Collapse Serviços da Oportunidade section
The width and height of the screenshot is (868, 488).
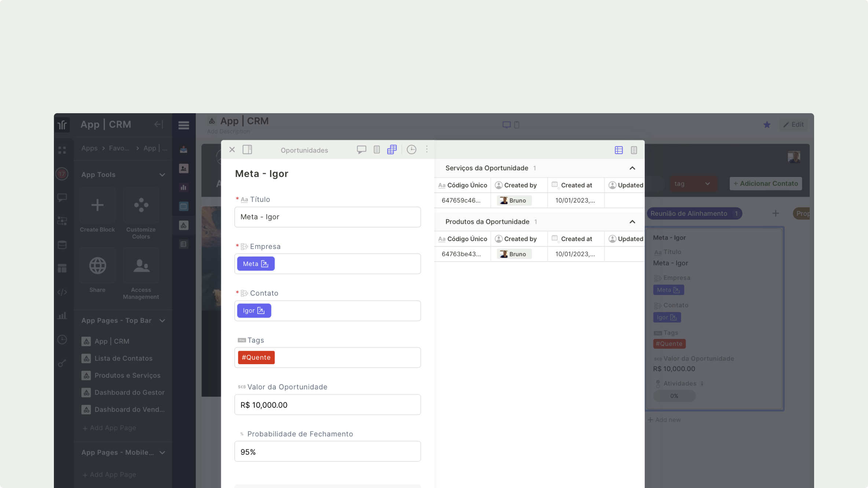coord(632,168)
